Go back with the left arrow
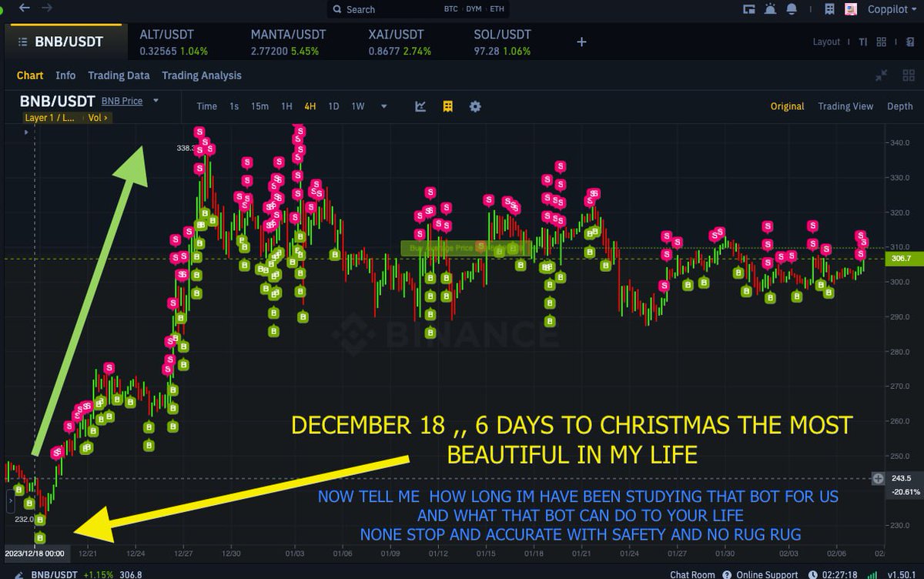Viewport: 924px width, 579px height. (25, 8)
